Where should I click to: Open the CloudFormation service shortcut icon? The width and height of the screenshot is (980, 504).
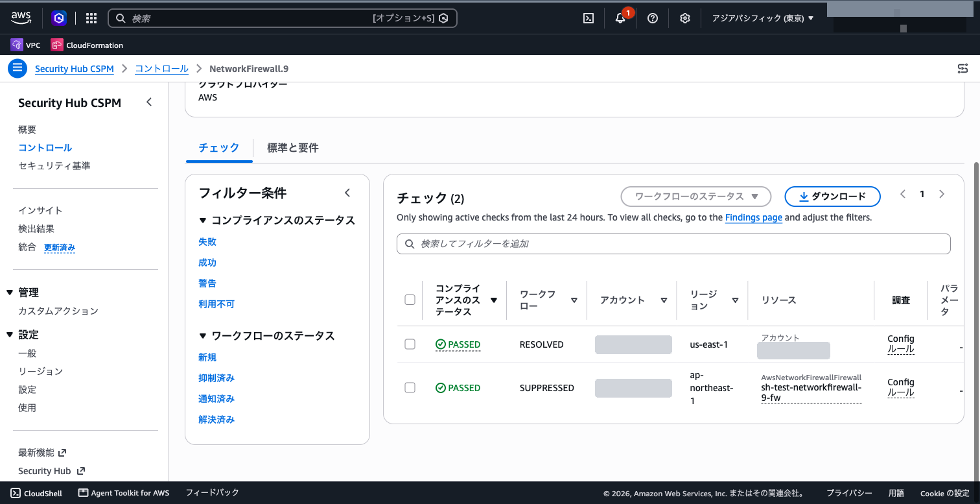coord(57,45)
